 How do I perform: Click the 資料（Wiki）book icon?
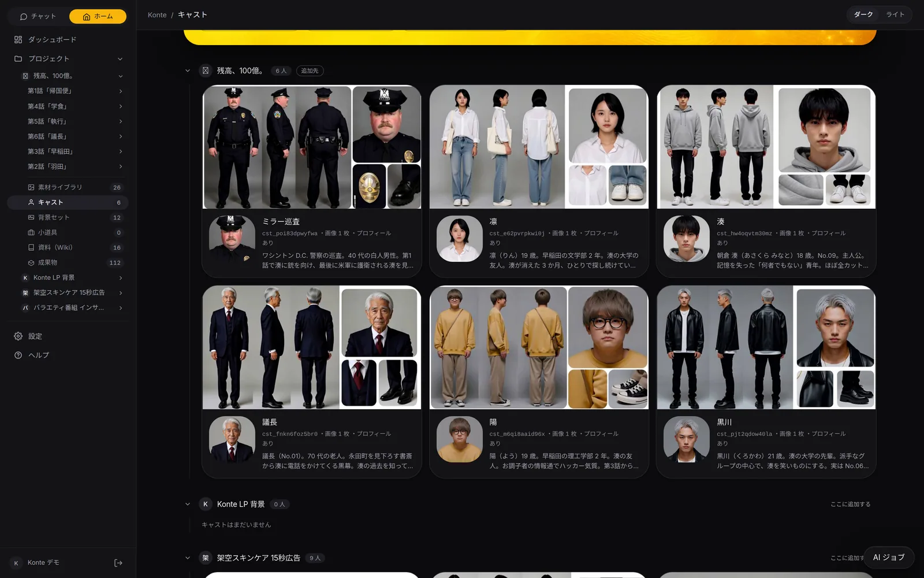pyautogui.click(x=31, y=247)
